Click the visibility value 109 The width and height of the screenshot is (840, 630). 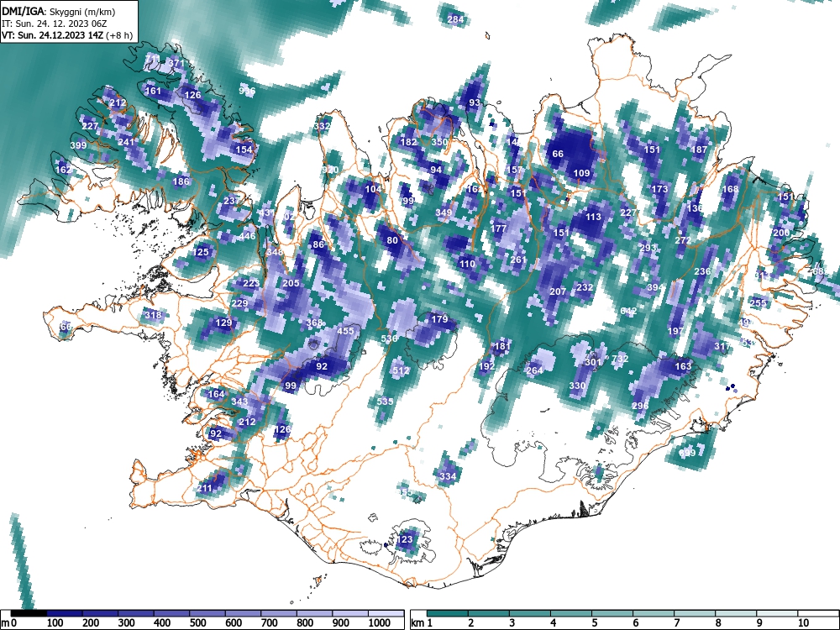(581, 173)
